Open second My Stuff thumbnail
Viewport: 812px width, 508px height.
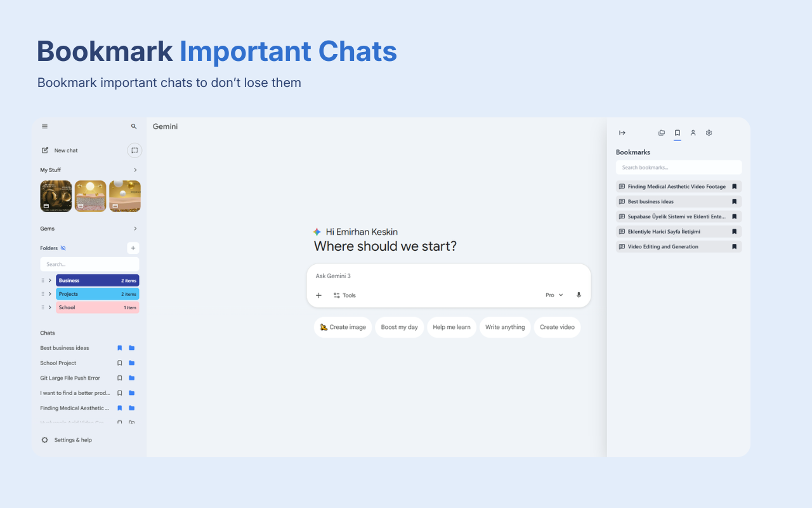point(90,196)
